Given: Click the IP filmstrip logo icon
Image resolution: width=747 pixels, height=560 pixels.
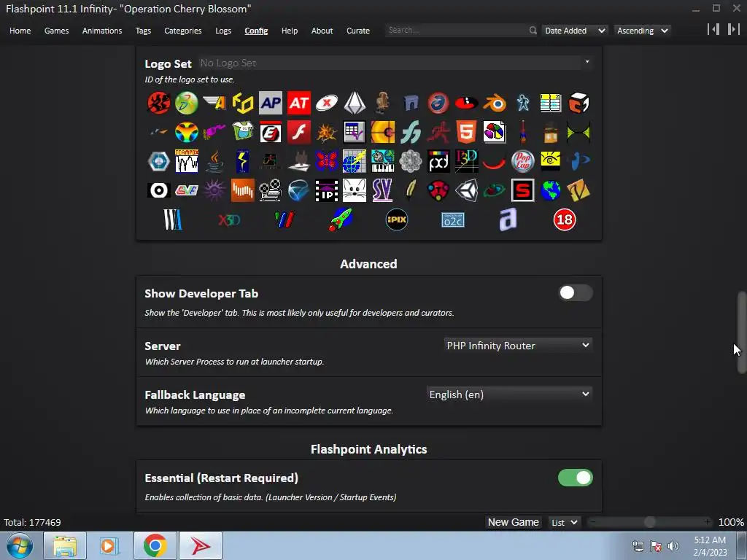Looking at the screenshot, I should point(327,190).
